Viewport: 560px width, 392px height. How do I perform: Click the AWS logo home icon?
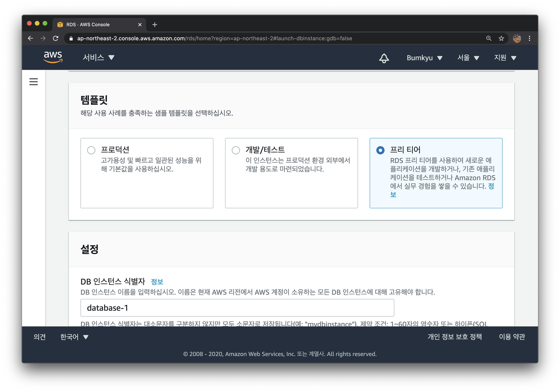[x=53, y=57]
